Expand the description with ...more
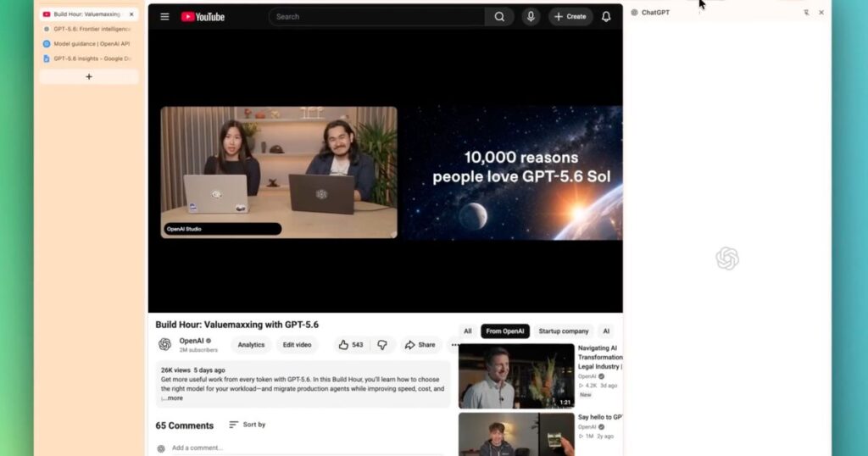The image size is (868, 456). (173, 398)
